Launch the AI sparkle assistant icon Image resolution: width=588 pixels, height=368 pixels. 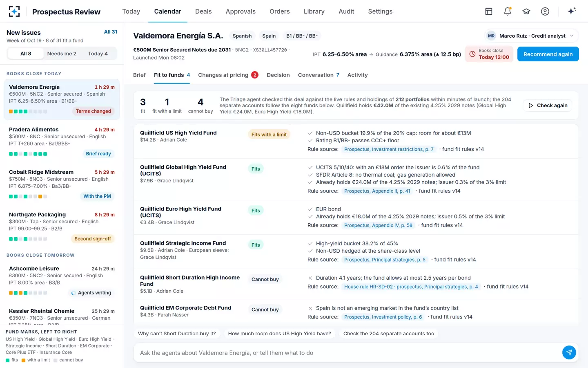[572, 11]
